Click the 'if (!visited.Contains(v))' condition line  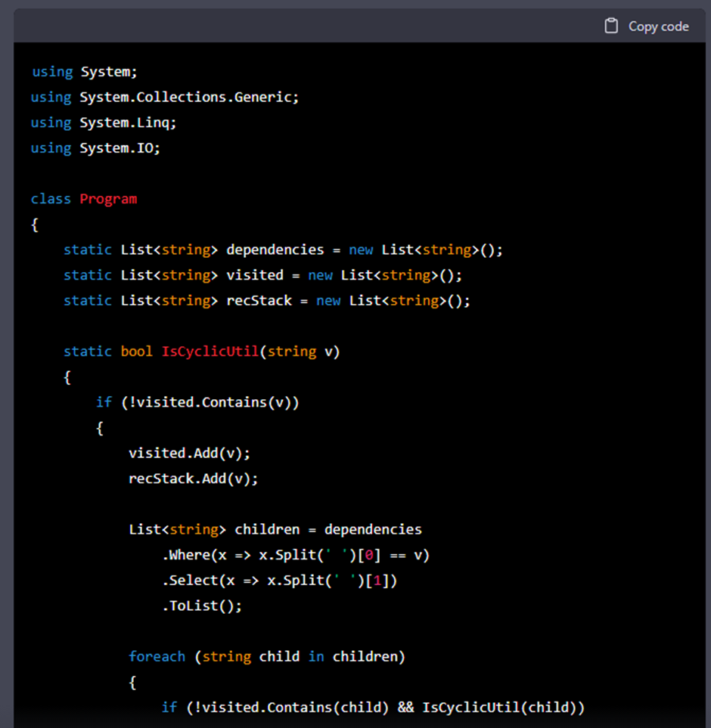click(197, 402)
